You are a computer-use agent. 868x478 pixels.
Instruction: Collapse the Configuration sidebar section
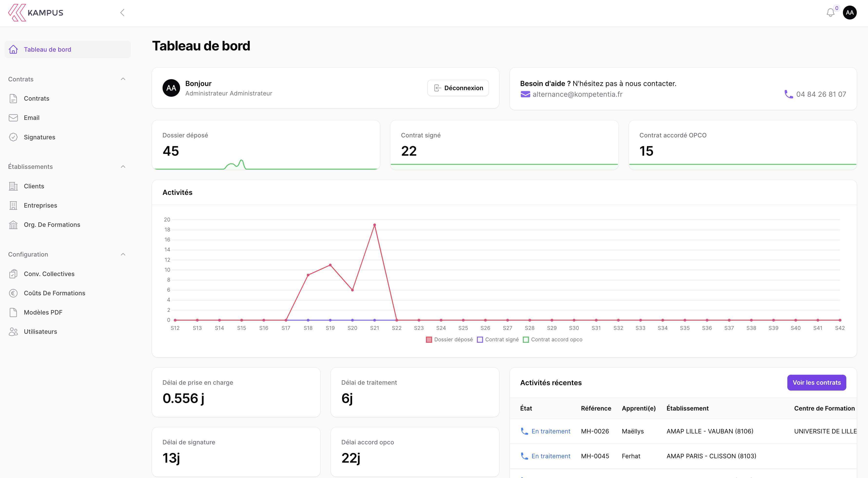[123, 254]
